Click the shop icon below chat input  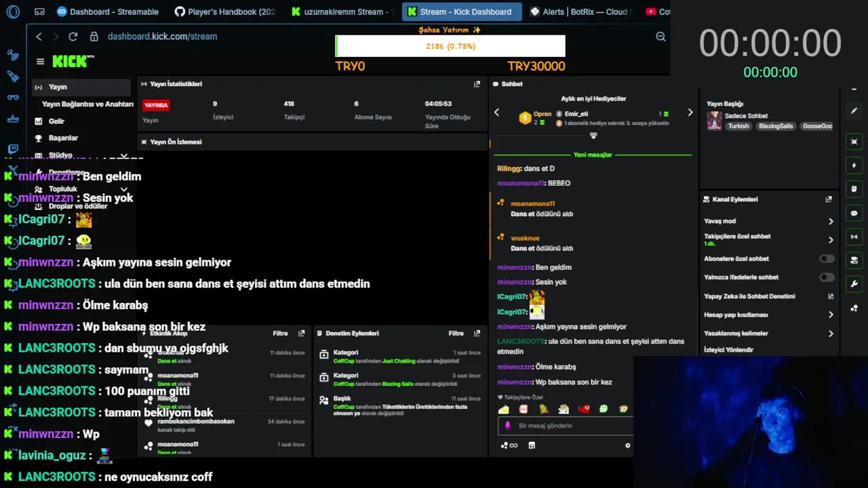(532, 445)
